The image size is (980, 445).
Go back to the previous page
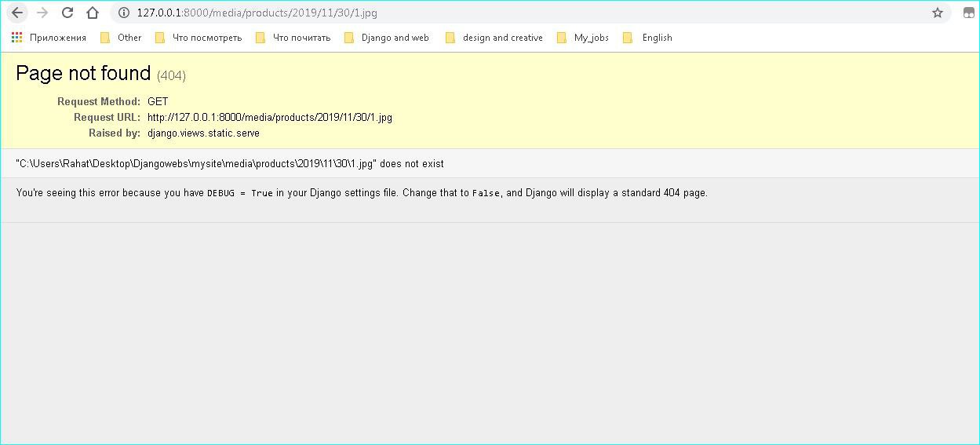point(17,13)
